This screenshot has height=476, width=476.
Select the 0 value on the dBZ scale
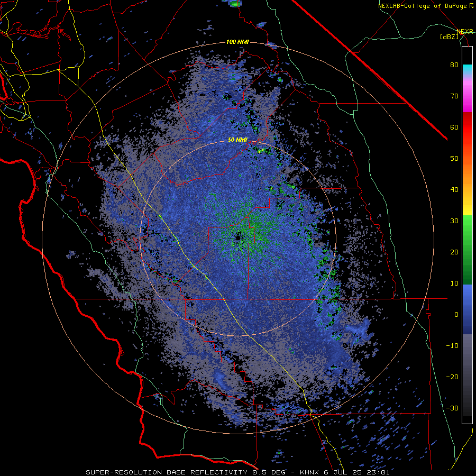tap(456, 315)
